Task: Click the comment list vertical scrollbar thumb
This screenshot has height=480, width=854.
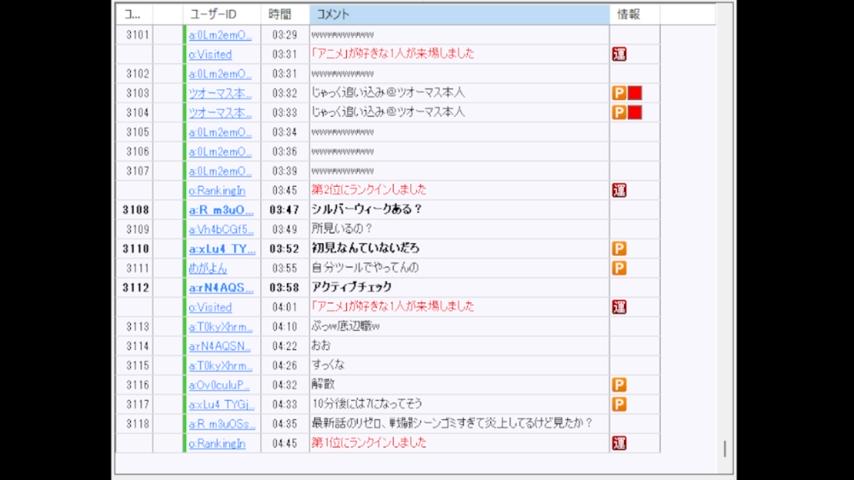Action: (725, 449)
